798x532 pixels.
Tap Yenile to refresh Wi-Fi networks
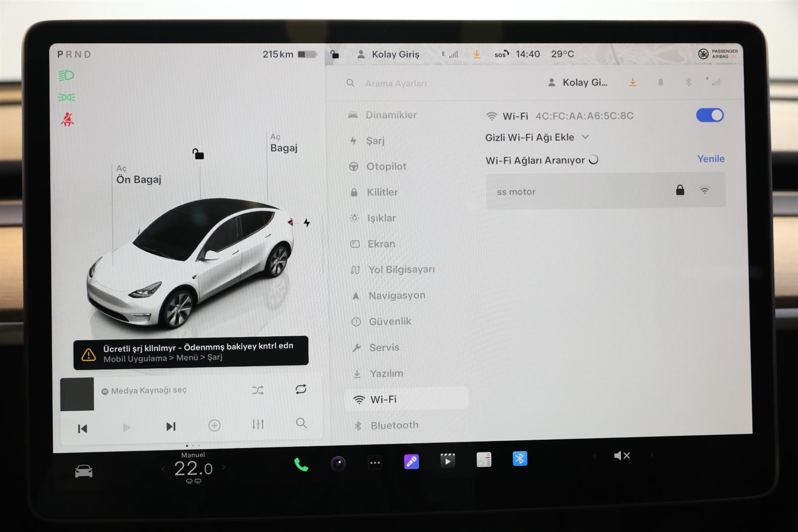(711, 159)
